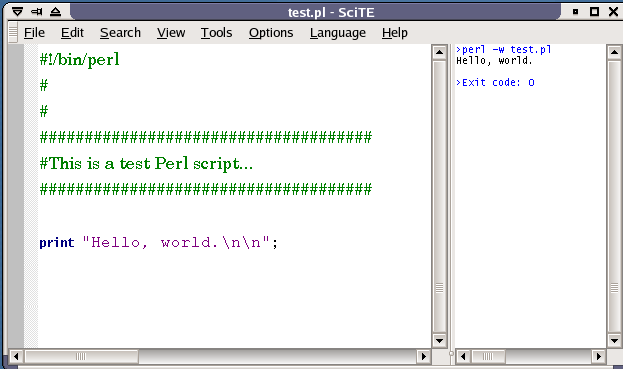Viewport: 623px width, 369px height.
Task: Click output pane horizontal right arrow
Action: pyautogui.click(x=598, y=356)
